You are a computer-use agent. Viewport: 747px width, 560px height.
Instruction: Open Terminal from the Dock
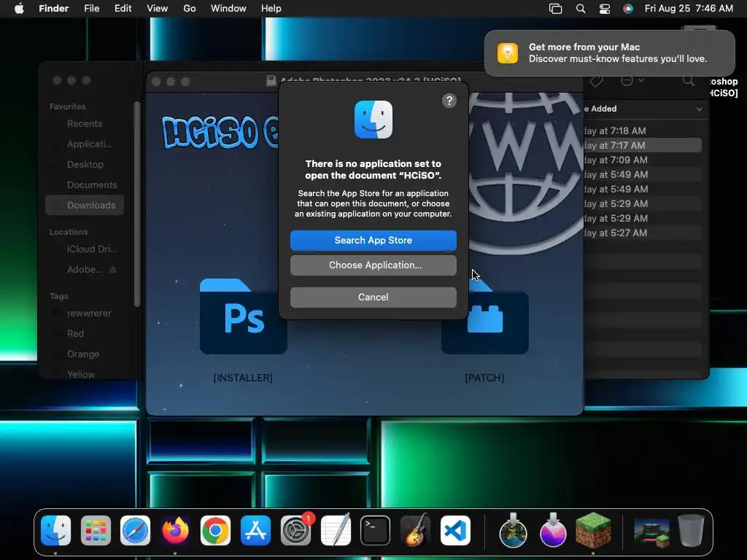pyautogui.click(x=376, y=531)
